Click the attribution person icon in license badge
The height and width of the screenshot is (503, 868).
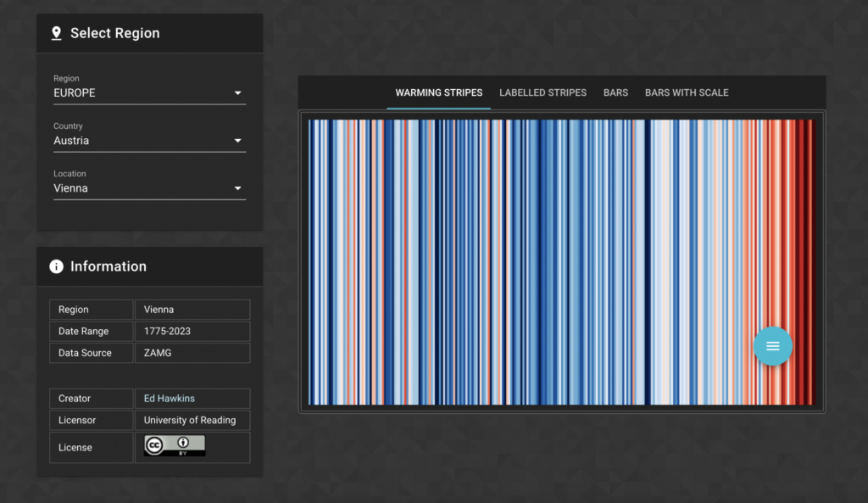tap(183, 442)
